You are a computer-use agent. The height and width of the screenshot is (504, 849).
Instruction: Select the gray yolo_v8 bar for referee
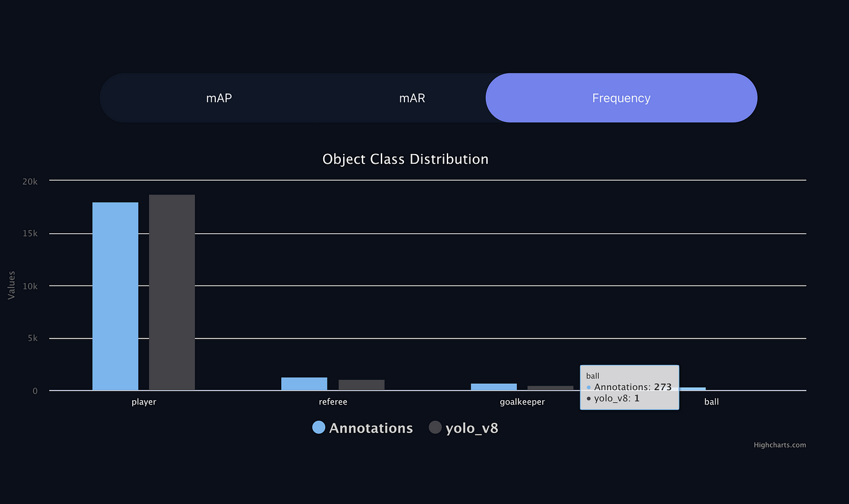pos(361,385)
